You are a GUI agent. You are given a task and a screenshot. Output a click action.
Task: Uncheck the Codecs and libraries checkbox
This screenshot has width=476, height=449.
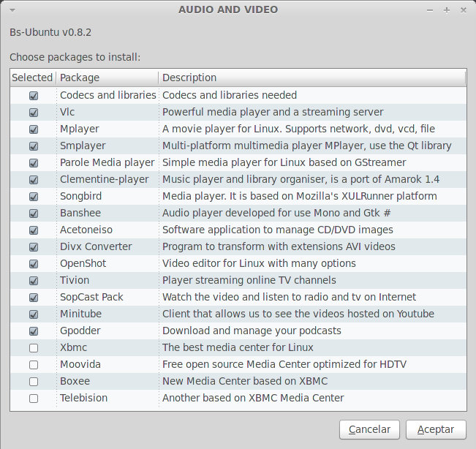coord(34,96)
